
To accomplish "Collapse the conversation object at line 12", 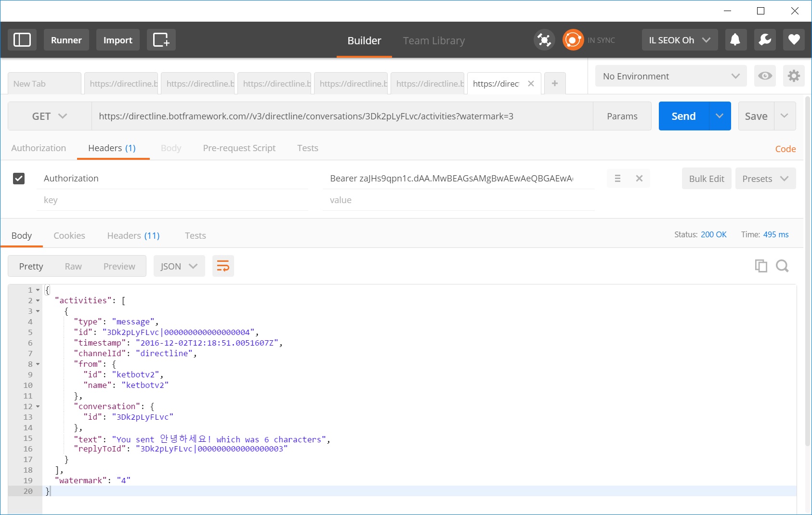I will point(38,407).
